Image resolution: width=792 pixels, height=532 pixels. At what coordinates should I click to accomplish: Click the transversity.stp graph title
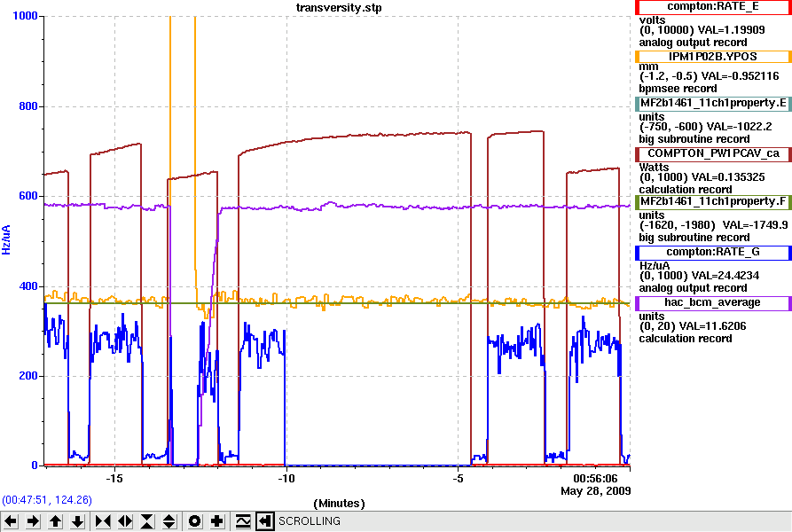point(339,8)
